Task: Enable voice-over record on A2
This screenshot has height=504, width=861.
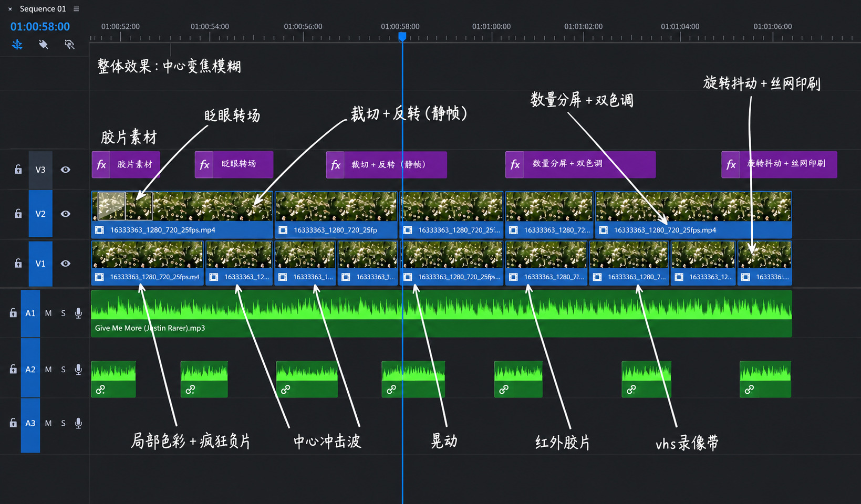Action: tap(78, 370)
